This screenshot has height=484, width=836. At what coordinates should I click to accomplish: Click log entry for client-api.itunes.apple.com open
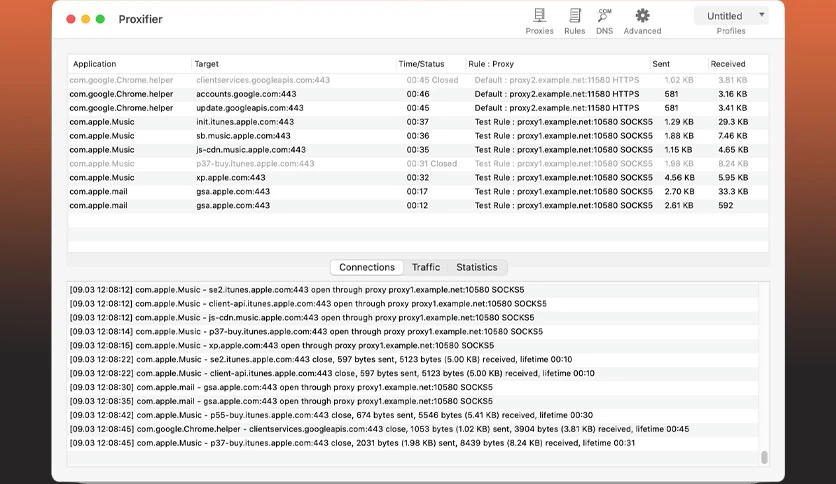413,303
